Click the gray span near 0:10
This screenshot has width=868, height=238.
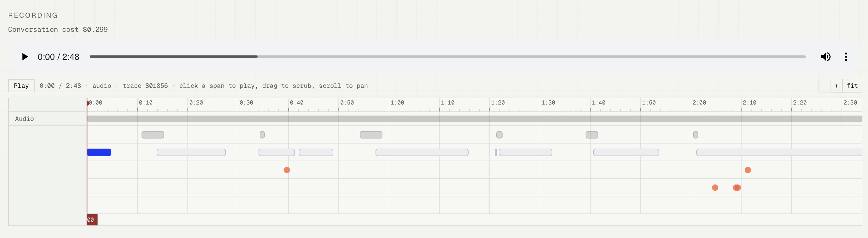(x=153, y=135)
